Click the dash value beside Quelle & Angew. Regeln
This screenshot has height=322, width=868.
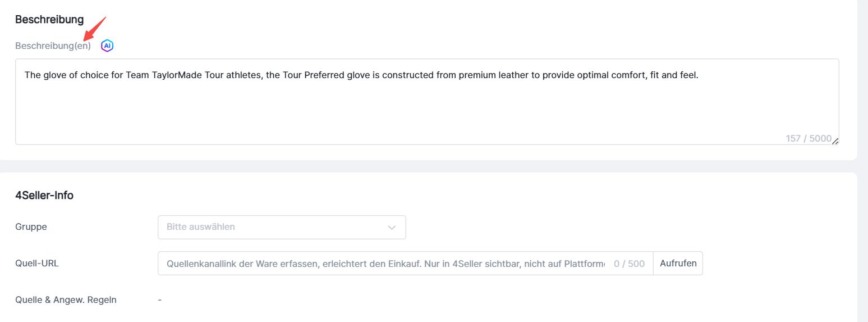pos(160,300)
